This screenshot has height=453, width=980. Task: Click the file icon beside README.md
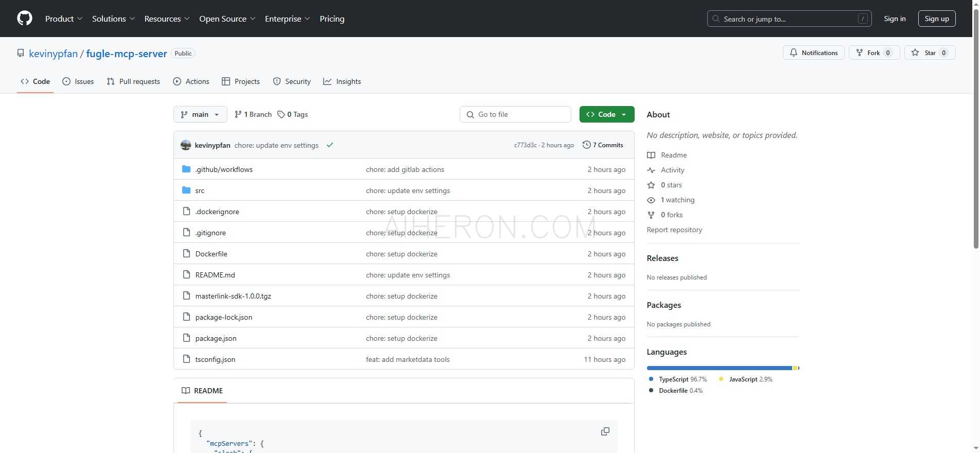[187, 275]
